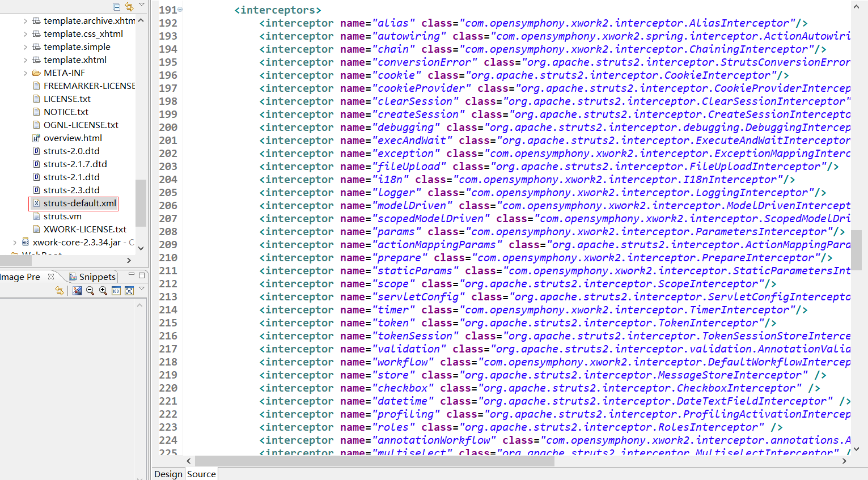Image resolution: width=868 pixels, height=480 pixels.
Task: Expand the META-INF folder
Action: click(26, 73)
